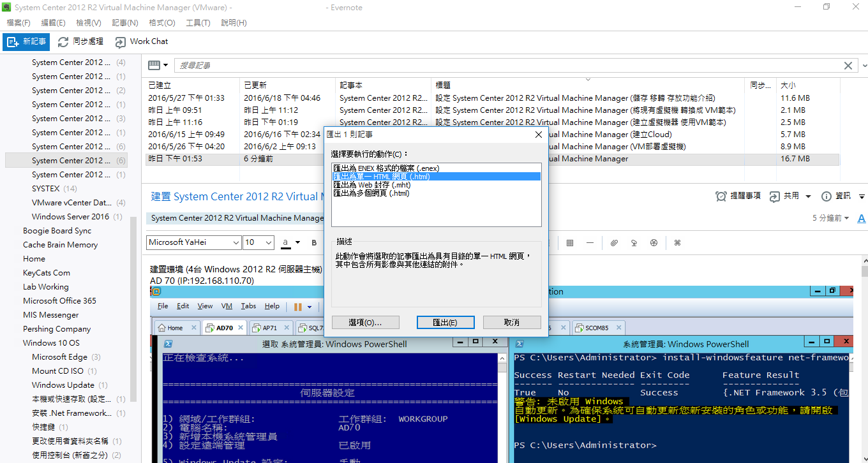
Task: Open note 資訊 info icon
Action: click(x=827, y=196)
